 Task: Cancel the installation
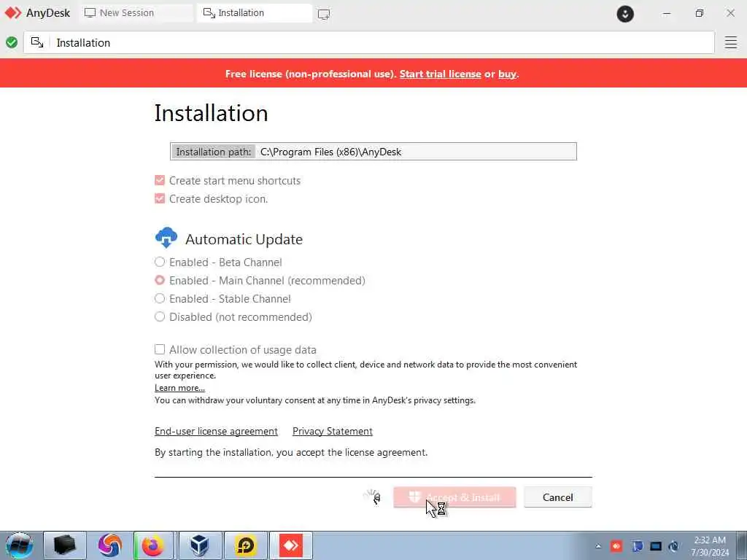point(558,497)
